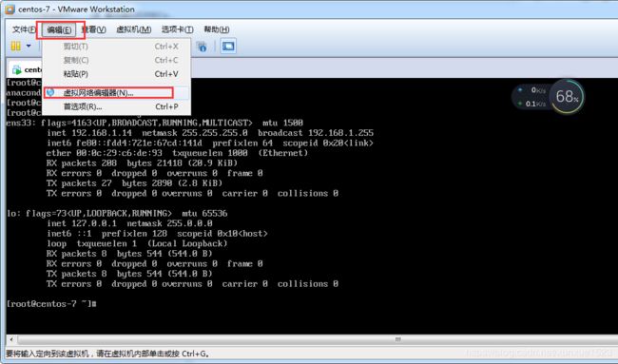Click the network speed 0K/s indicator widget
The width and height of the screenshot is (618, 364).
coord(532,97)
